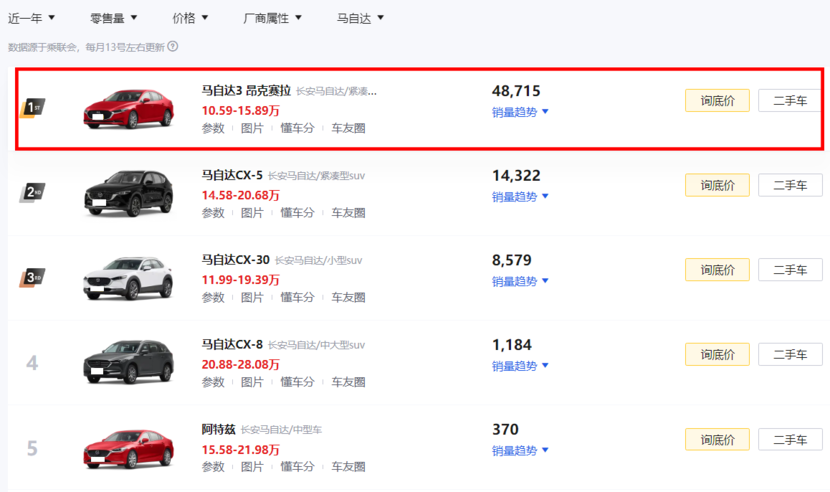Open the black 马自达CX-5 car thumbnail
This screenshot has width=830, height=492.
128,193
